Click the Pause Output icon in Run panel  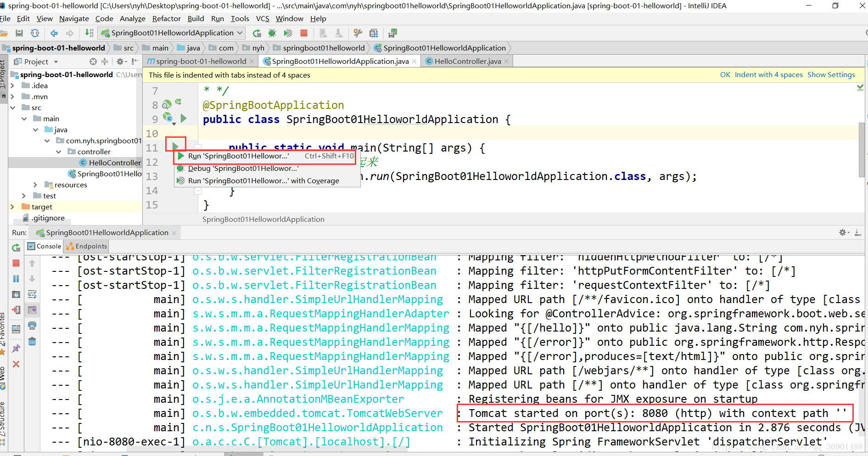point(16,279)
